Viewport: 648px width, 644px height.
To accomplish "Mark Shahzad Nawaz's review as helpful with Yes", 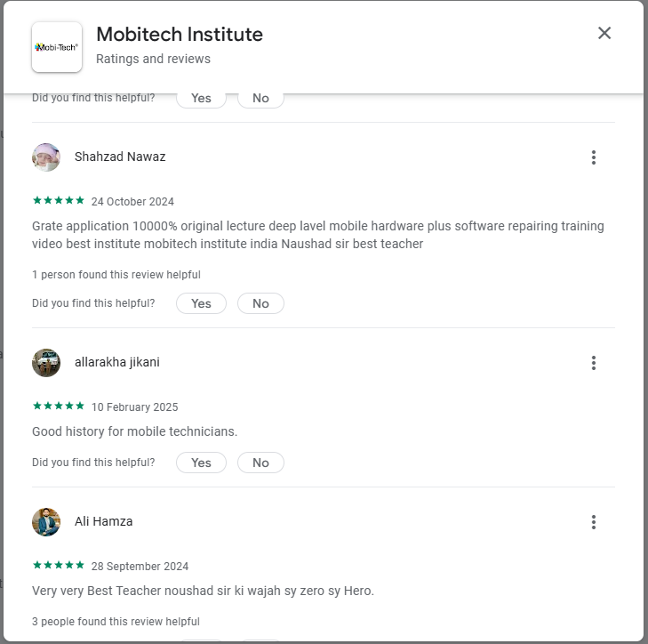I will [x=201, y=303].
